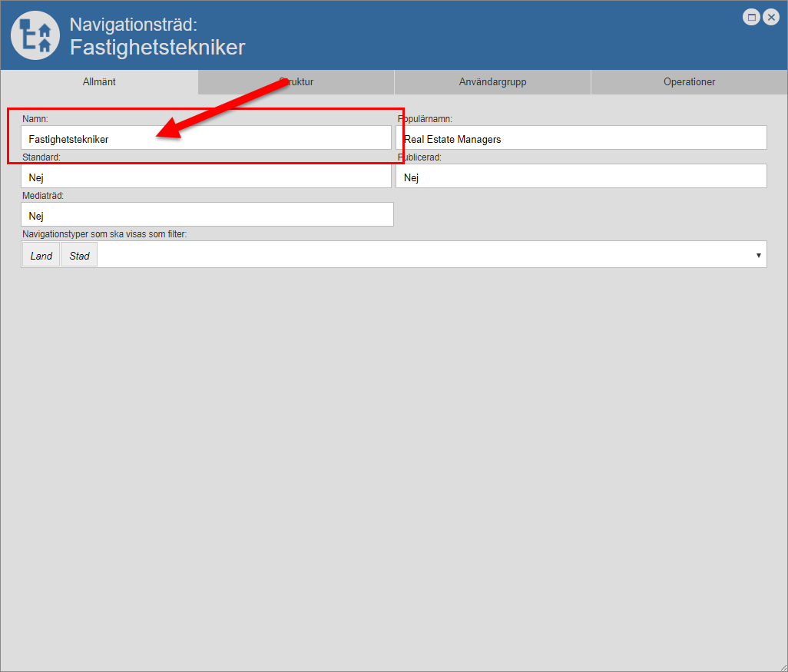This screenshot has width=788, height=672.
Task: Toggle the Mediaträd field set to Nej
Action: [207, 215]
